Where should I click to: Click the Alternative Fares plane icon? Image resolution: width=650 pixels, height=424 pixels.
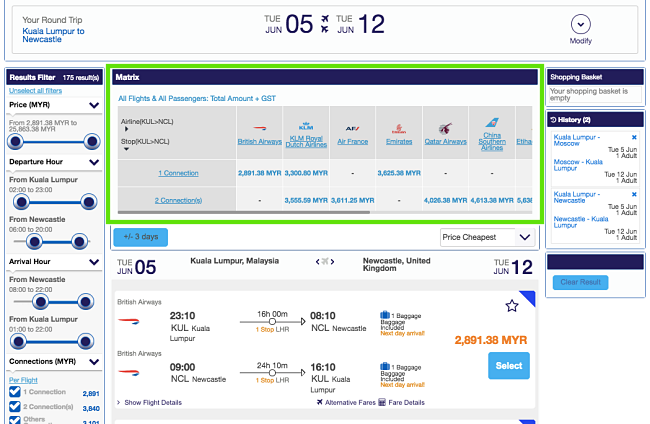tap(320, 402)
